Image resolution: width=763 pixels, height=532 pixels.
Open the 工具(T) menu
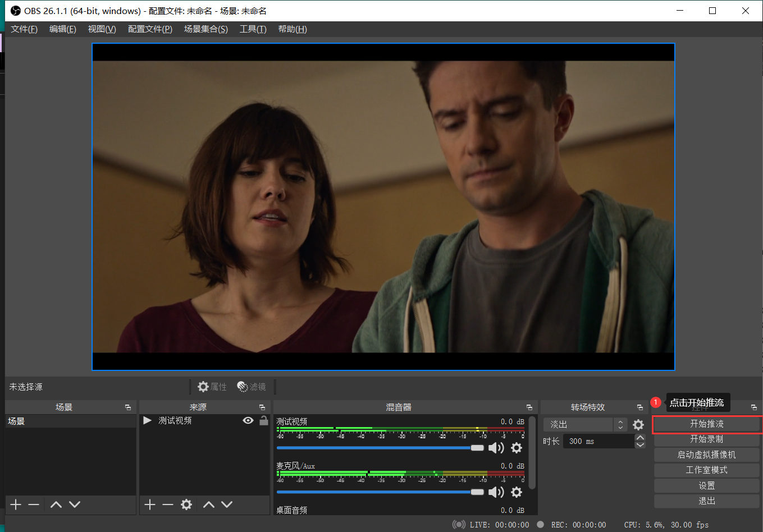pyautogui.click(x=253, y=29)
